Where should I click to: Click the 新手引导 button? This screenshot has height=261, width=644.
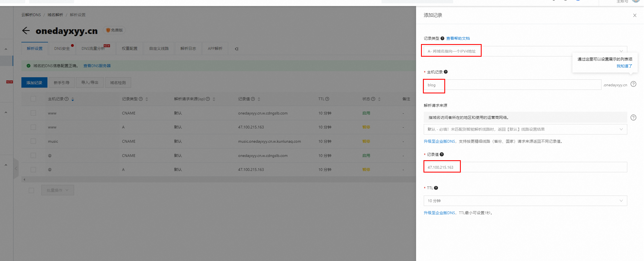coord(62,82)
